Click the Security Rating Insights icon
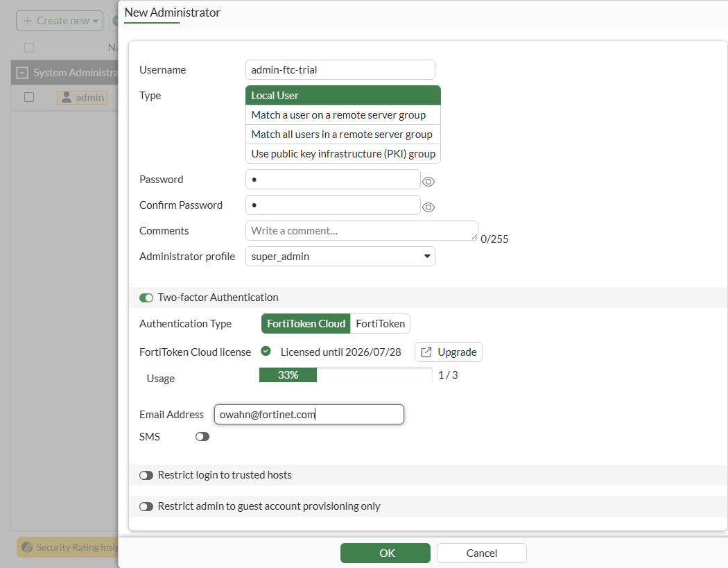 point(27,547)
